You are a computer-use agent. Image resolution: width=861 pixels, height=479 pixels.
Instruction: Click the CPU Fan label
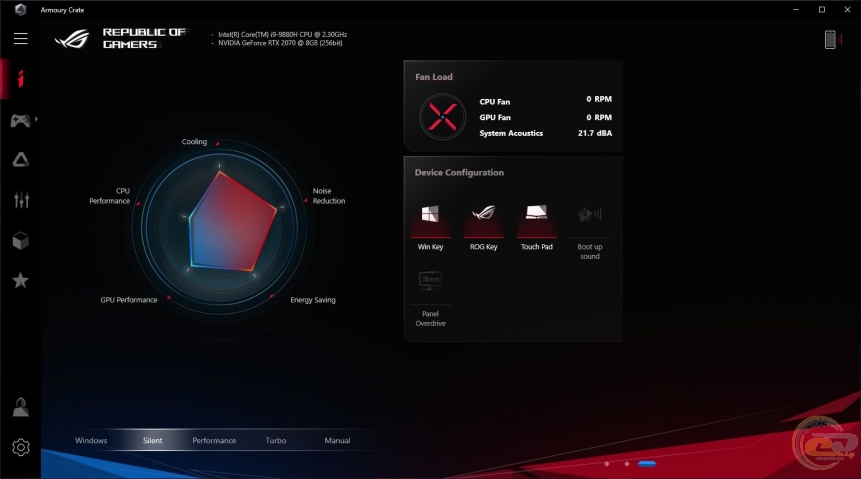[x=495, y=102]
